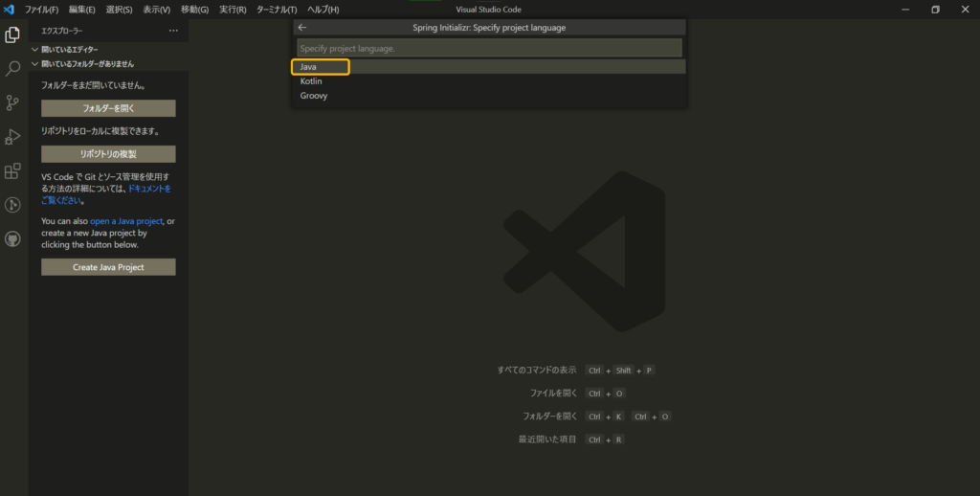
Task: Open the Search view icon
Action: [x=12, y=69]
